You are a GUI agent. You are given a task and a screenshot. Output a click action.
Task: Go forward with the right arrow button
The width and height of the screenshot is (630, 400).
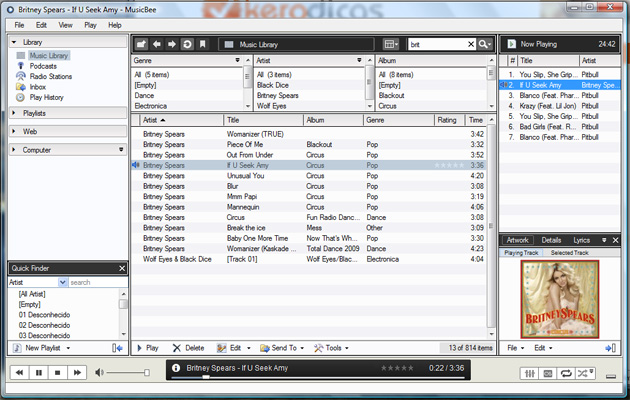coord(172,44)
